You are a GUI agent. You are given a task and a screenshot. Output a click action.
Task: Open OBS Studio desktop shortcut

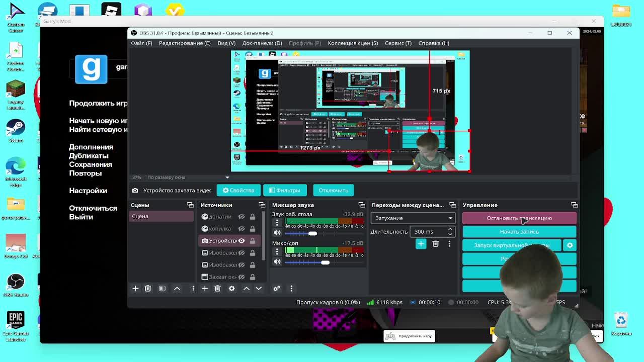click(x=16, y=286)
